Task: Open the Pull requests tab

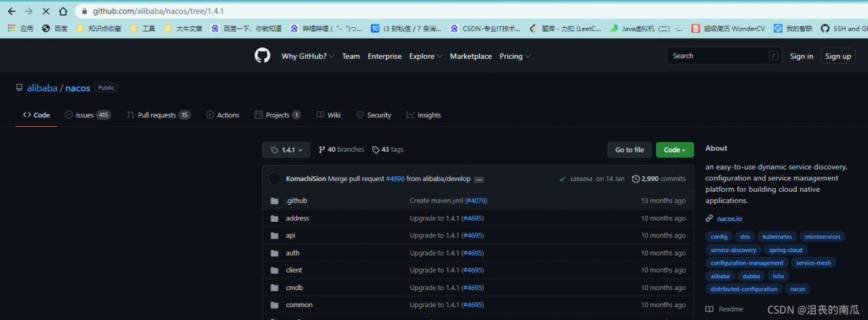Action: (x=158, y=115)
